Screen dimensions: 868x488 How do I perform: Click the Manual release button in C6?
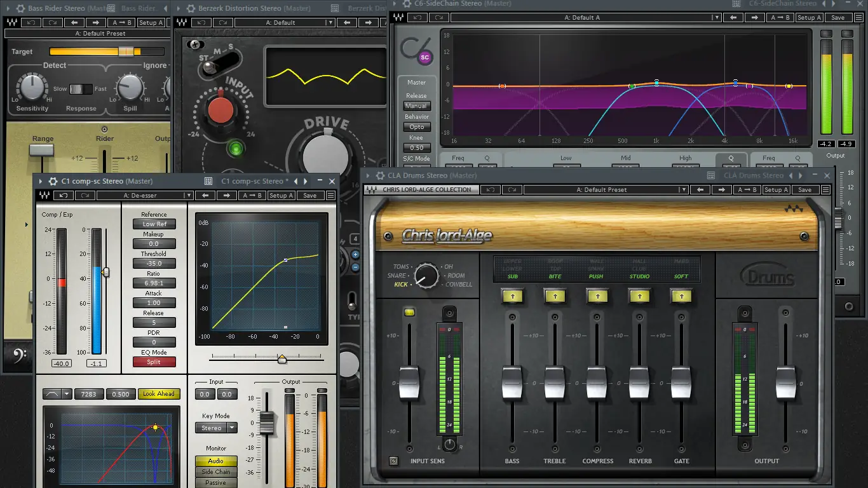417,106
